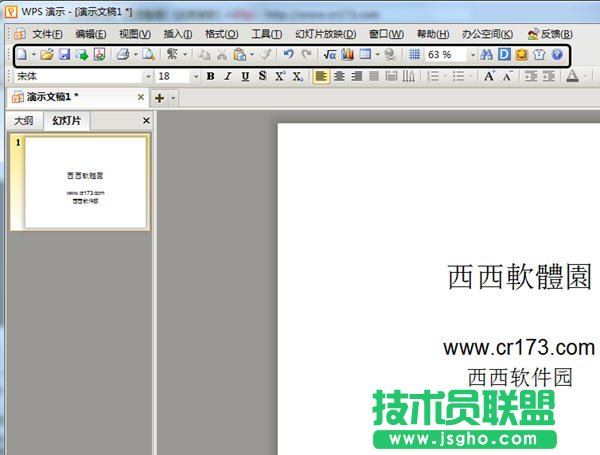The height and width of the screenshot is (455, 600).
Task: Click the orange star icon in toolbar
Action: (x=522, y=55)
